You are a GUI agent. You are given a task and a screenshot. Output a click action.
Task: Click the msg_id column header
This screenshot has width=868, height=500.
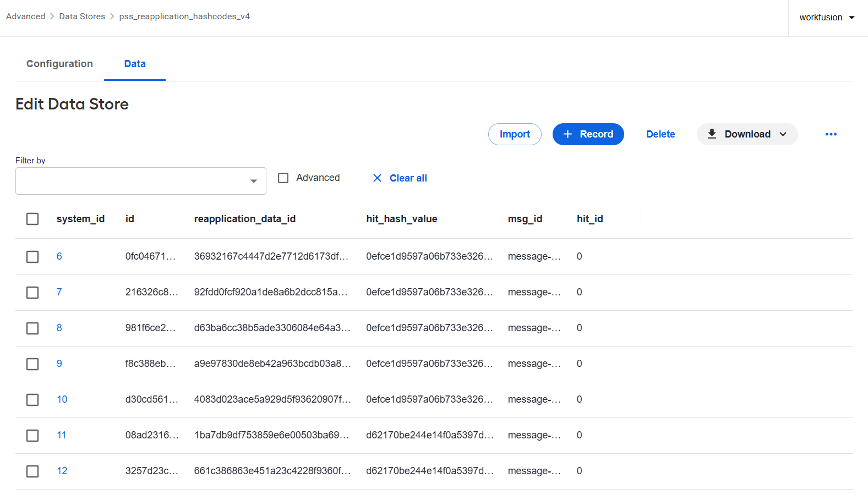point(525,219)
